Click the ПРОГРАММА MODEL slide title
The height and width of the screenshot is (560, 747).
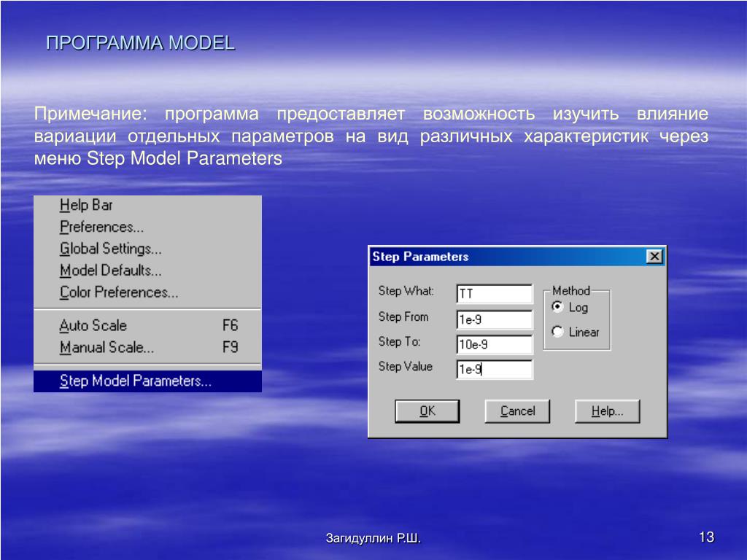(x=141, y=43)
